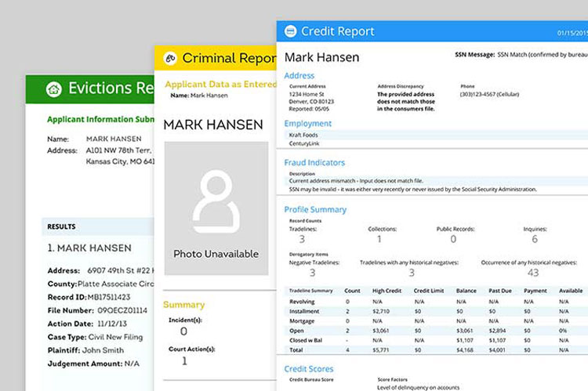Click the File Number 09OECZ01114
The height and width of the screenshot is (391, 588).
[97, 310]
